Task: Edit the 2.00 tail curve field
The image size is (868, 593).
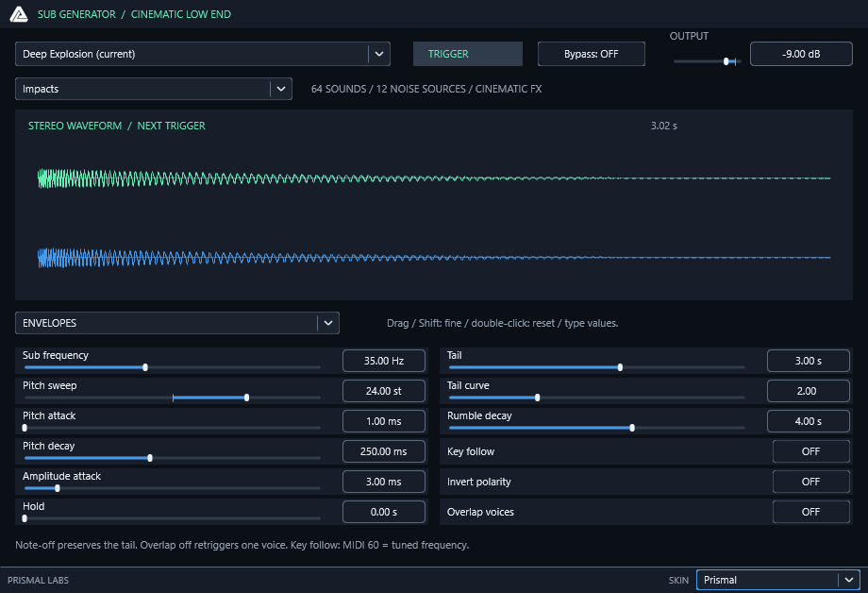Action: [x=809, y=391]
